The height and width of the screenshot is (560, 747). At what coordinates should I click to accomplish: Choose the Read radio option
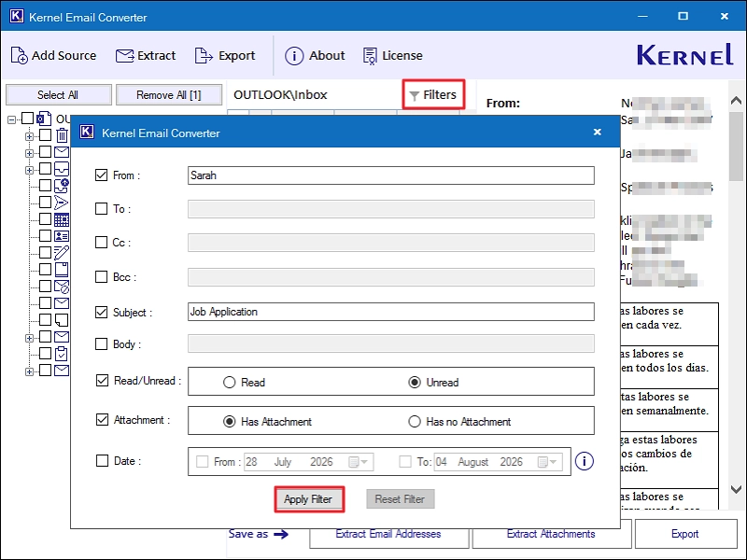click(229, 383)
